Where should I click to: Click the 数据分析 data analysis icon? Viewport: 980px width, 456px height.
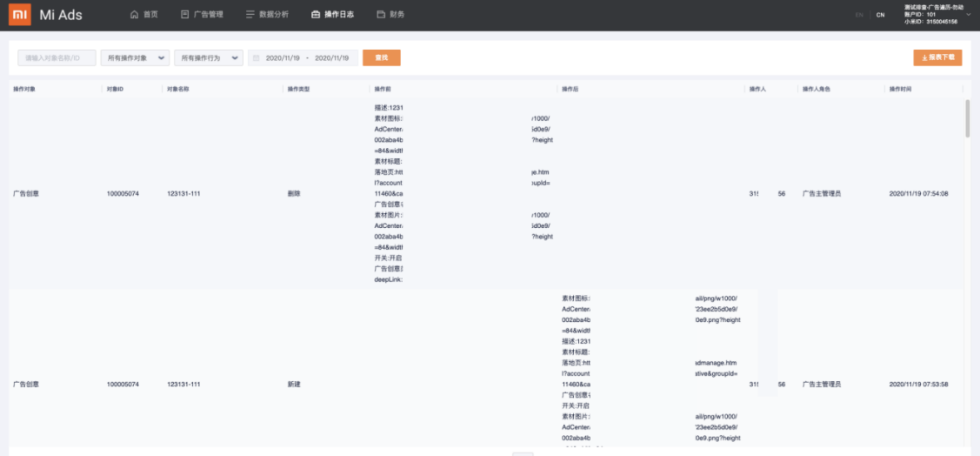tap(250, 15)
